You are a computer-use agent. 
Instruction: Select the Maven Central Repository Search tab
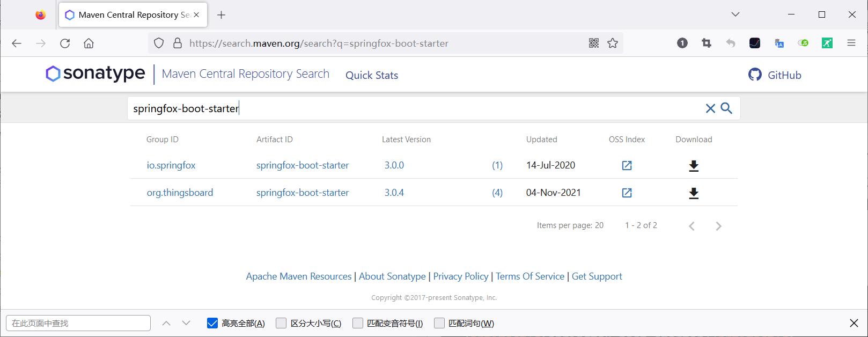(x=129, y=15)
